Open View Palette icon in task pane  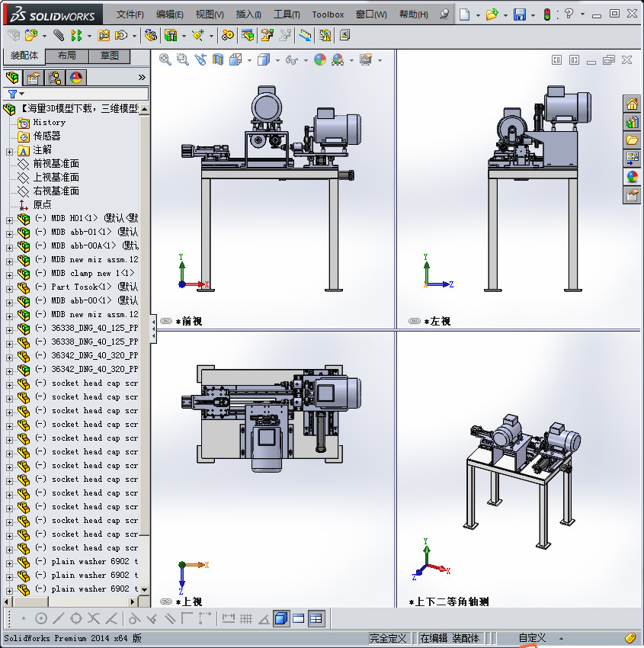click(x=632, y=159)
